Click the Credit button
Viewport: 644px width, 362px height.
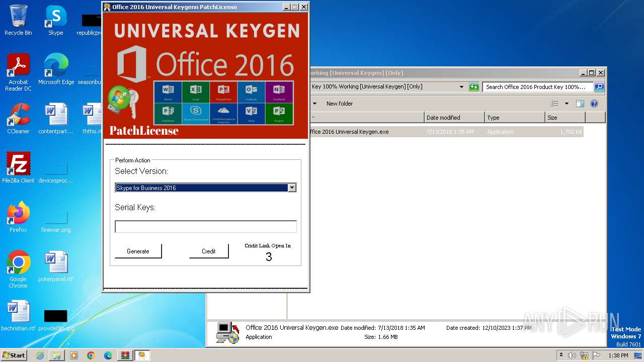(209, 251)
